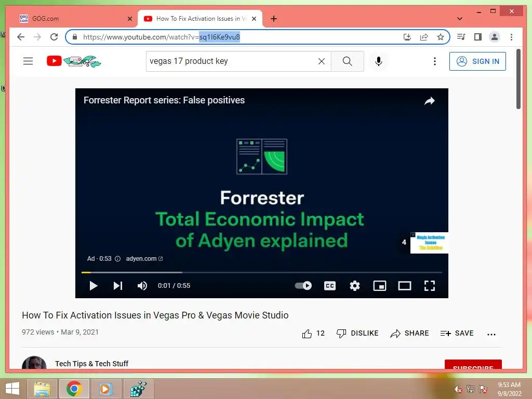532x399 pixels.
Task: Search with voice microphone icon
Action: click(379, 61)
